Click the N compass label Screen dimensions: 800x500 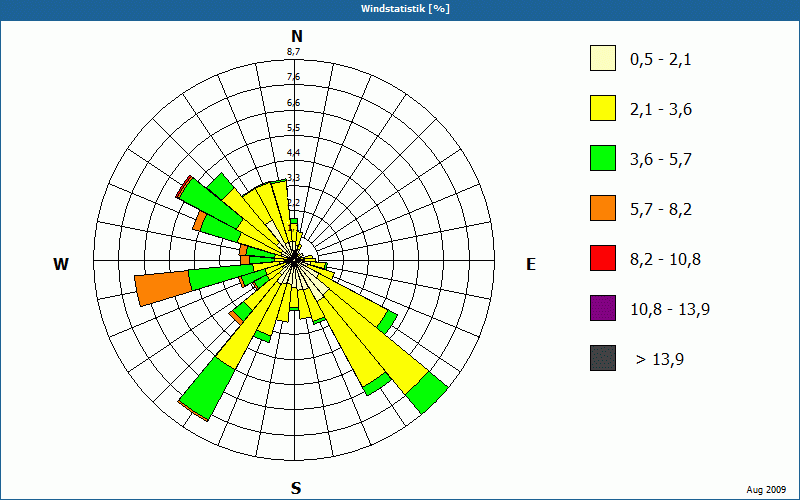point(297,36)
